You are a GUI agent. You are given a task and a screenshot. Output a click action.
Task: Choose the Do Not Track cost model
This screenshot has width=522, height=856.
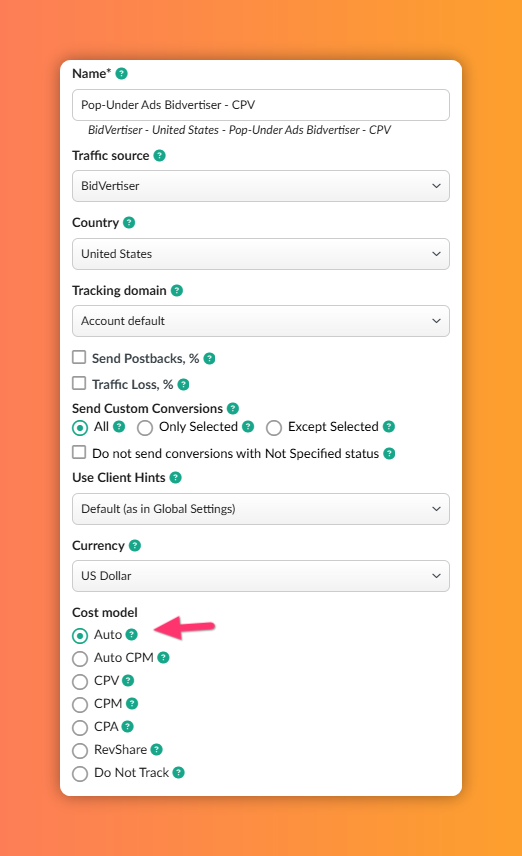click(x=80, y=774)
